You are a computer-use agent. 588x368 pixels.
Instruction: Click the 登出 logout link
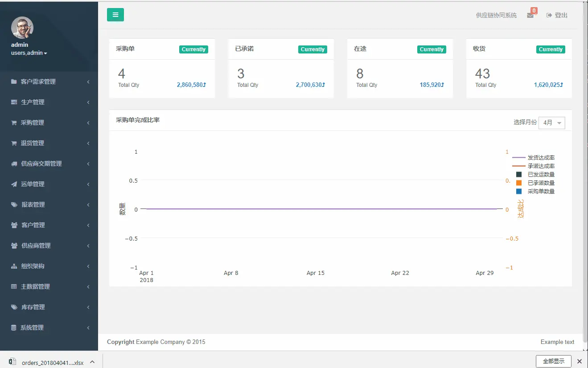(561, 15)
